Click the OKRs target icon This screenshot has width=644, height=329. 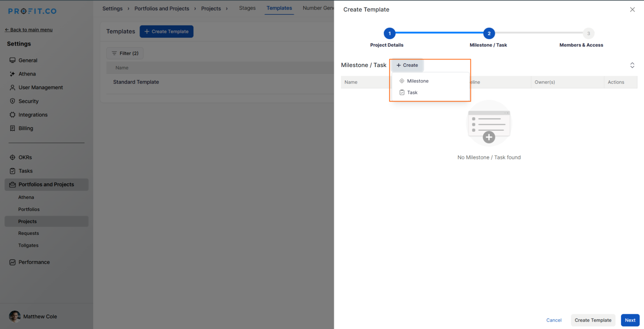click(13, 157)
